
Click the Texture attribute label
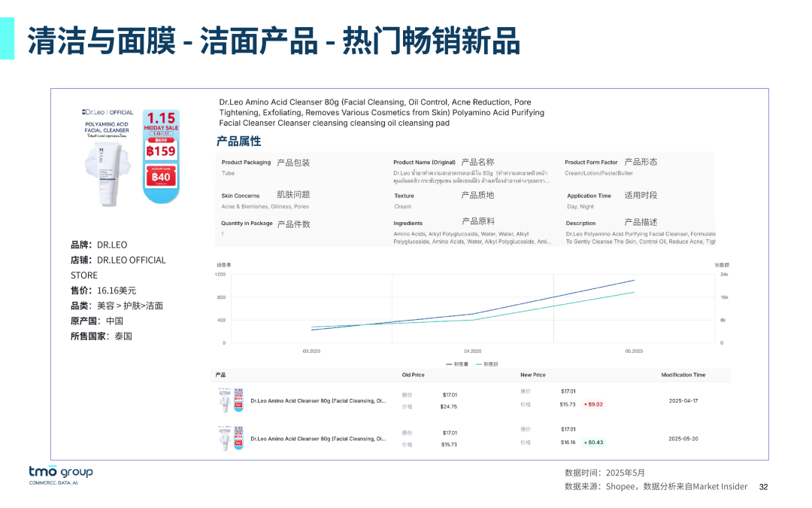click(404, 196)
